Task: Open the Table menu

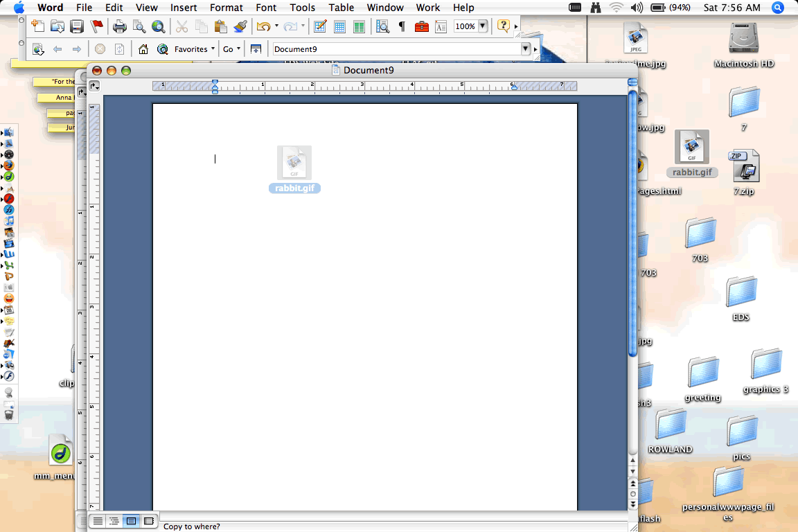Action: coord(342,8)
